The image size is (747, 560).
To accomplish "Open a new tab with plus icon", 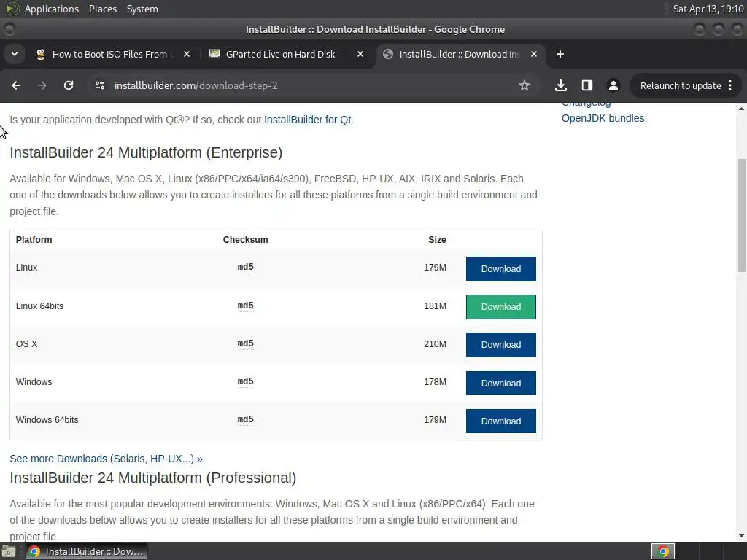I will click(x=560, y=54).
